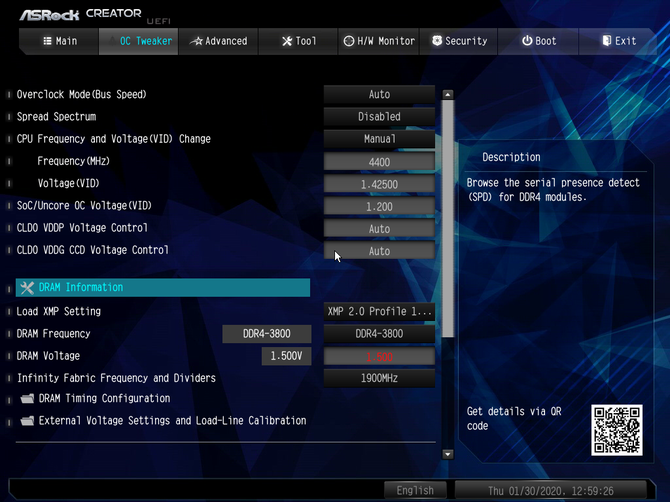Select the CLDO VDDP Voltage Control label
Screen dimensions: 670x502
[x=82, y=228]
